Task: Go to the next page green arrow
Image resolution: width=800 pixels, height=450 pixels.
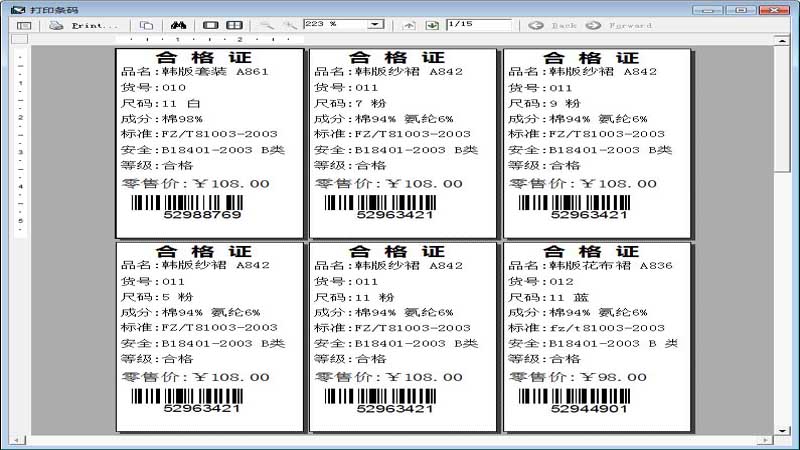Action: (432, 25)
